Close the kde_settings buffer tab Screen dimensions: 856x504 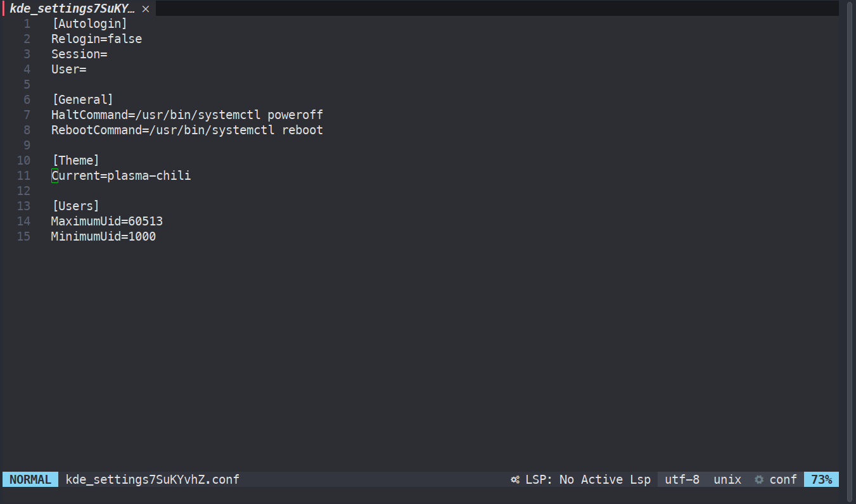pyautogui.click(x=146, y=9)
